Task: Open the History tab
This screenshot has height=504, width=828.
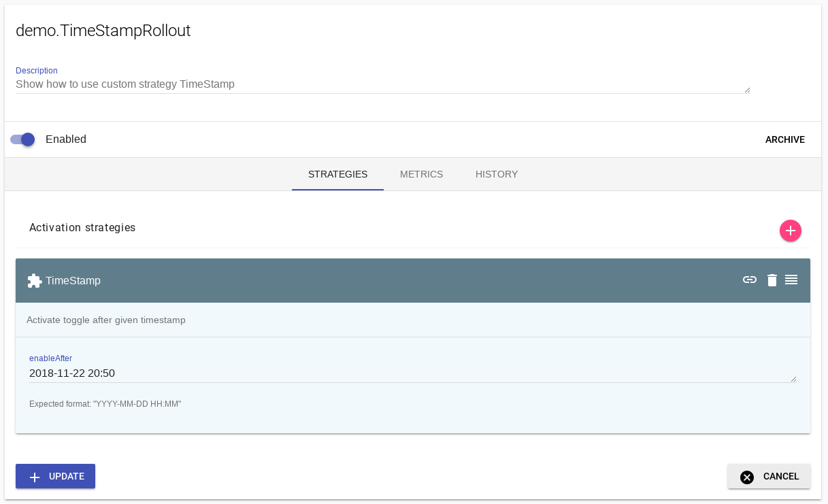Action: coord(496,174)
